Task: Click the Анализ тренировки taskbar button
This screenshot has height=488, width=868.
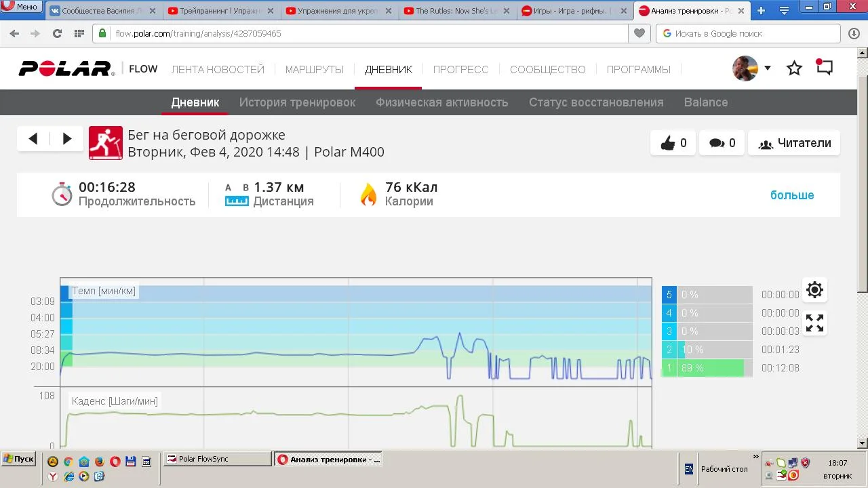Action: click(x=328, y=460)
